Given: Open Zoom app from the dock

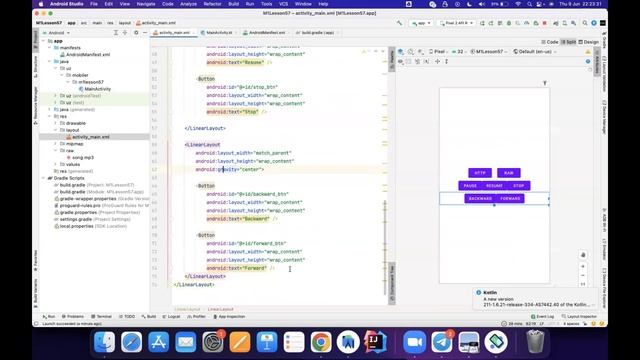Looking at the screenshot, I should [x=415, y=342].
